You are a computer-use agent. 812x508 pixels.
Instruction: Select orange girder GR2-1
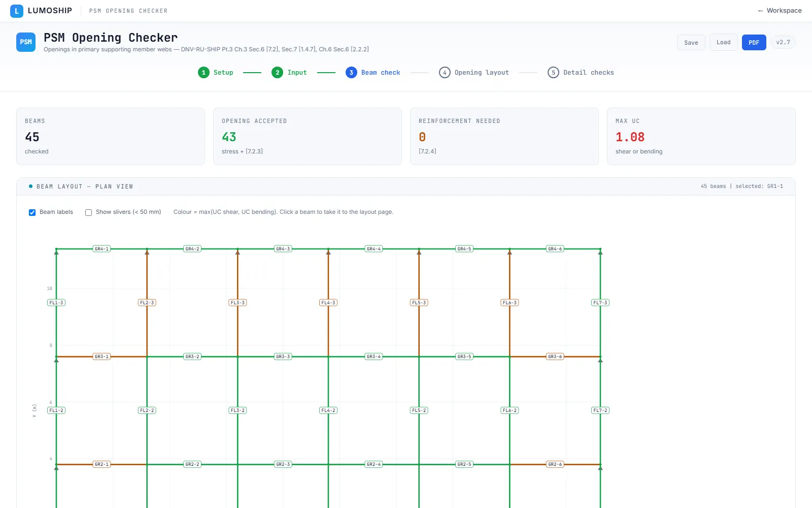pos(101,464)
